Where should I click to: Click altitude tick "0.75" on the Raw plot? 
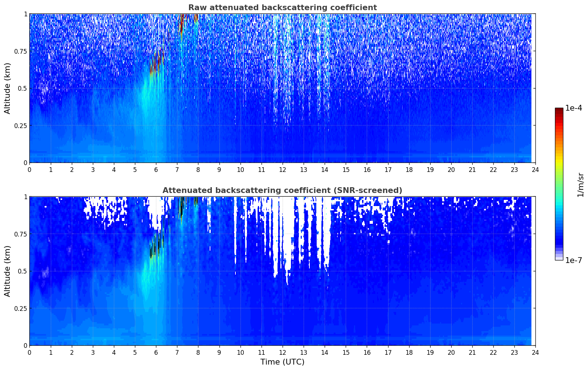[21, 51]
